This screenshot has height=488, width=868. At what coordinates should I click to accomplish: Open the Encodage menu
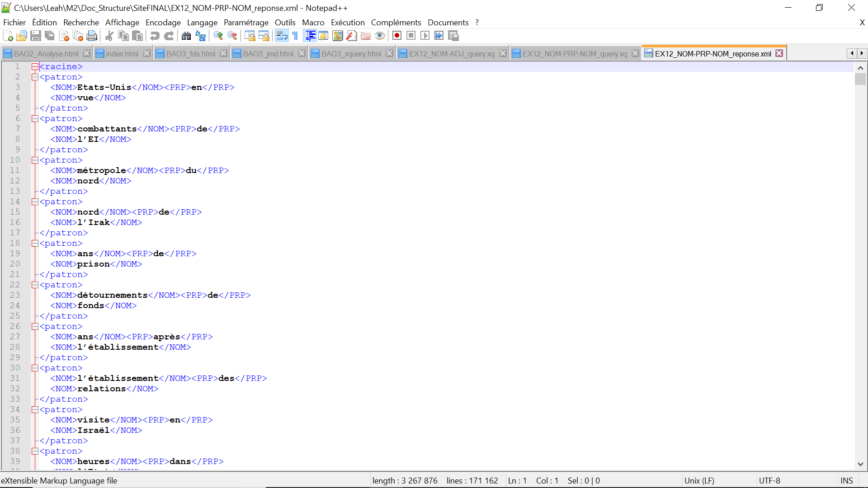click(x=163, y=23)
